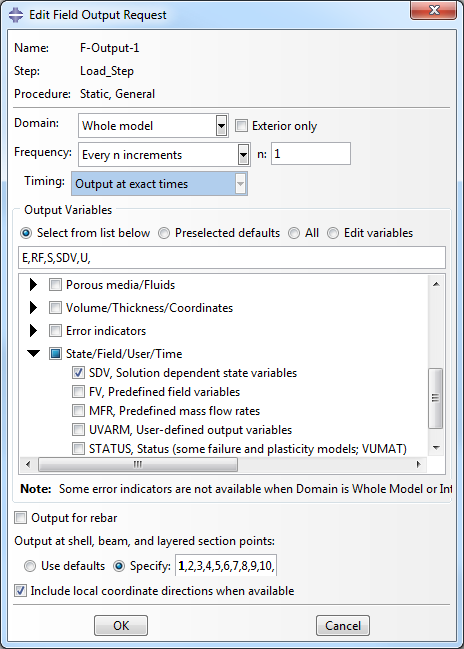The width and height of the screenshot is (464, 649).
Task: Click the Abaqus dialog title bar icon
Action: coord(16,15)
